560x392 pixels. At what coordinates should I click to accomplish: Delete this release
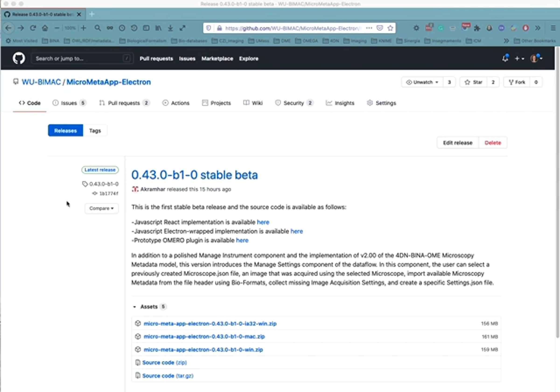493,143
